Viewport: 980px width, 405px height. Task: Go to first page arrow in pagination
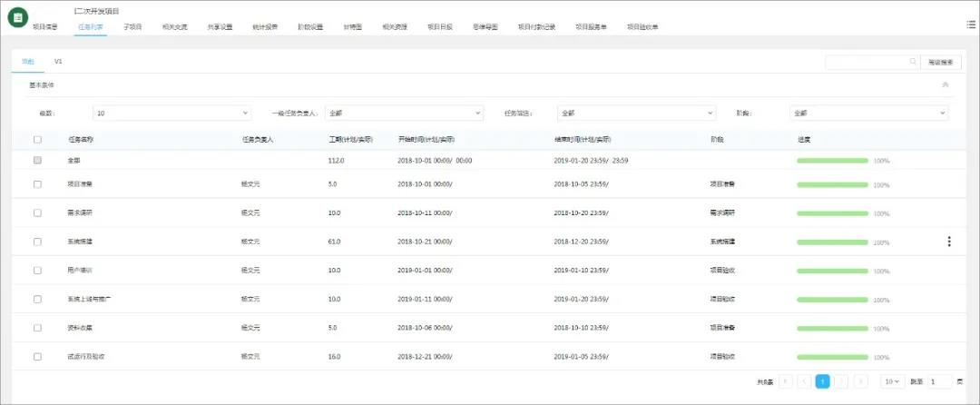coord(786,381)
